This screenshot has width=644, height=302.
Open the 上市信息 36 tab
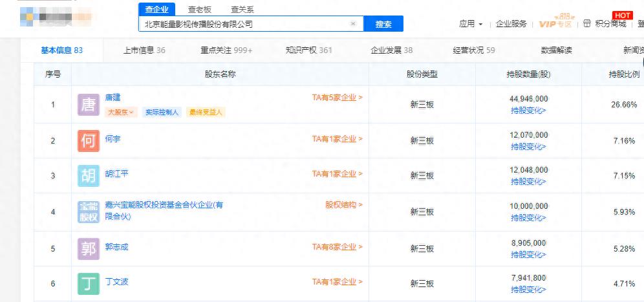tap(144, 50)
